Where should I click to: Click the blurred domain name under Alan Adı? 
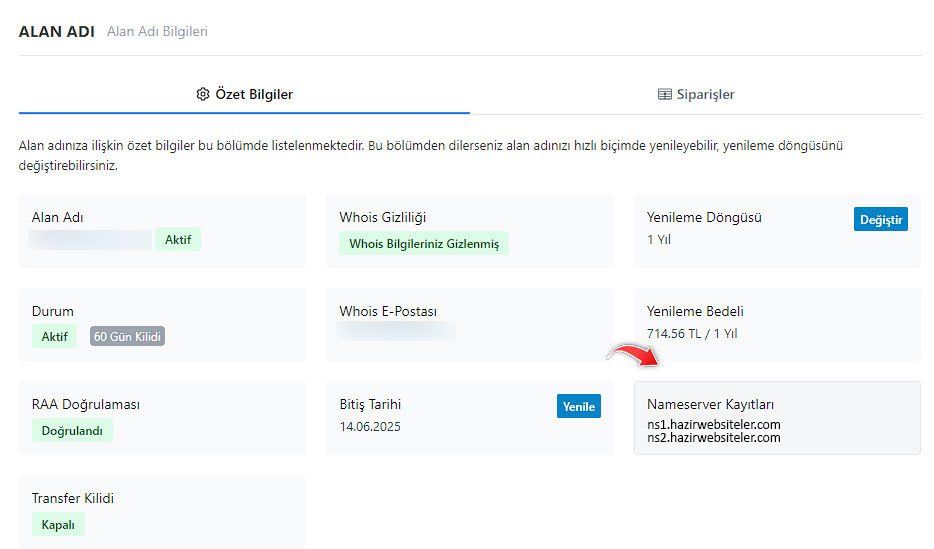[x=90, y=240]
